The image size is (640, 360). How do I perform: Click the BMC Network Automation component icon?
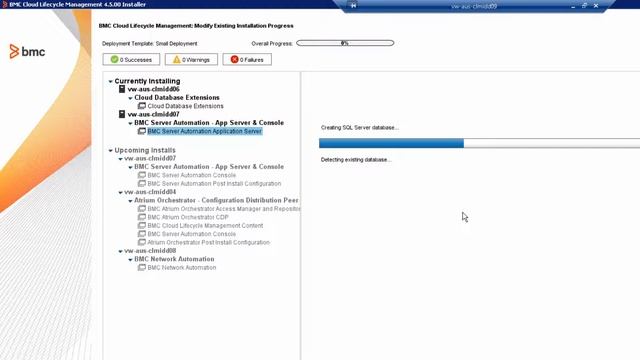click(x=142, y=267)
